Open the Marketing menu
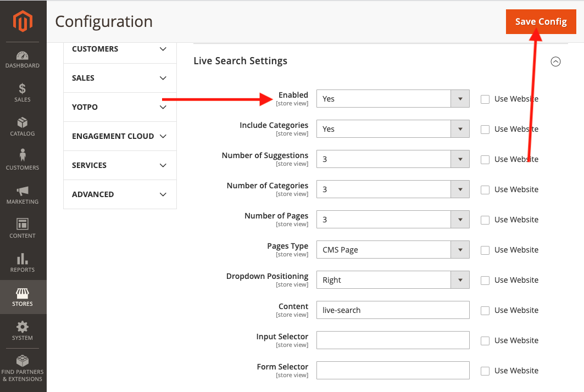Viewport: 584px width, 392px height. (x=23, y=195)
